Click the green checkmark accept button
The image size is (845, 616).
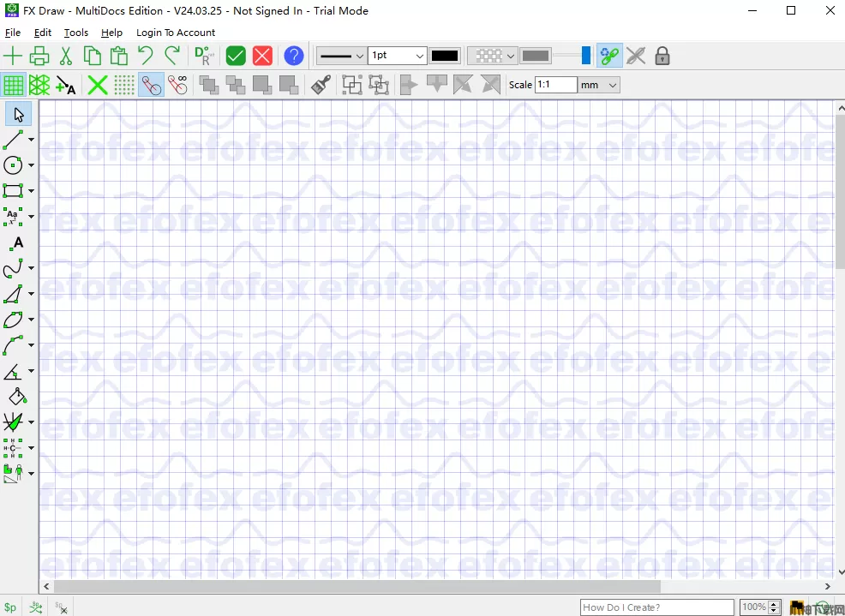(x=236, y=57)
